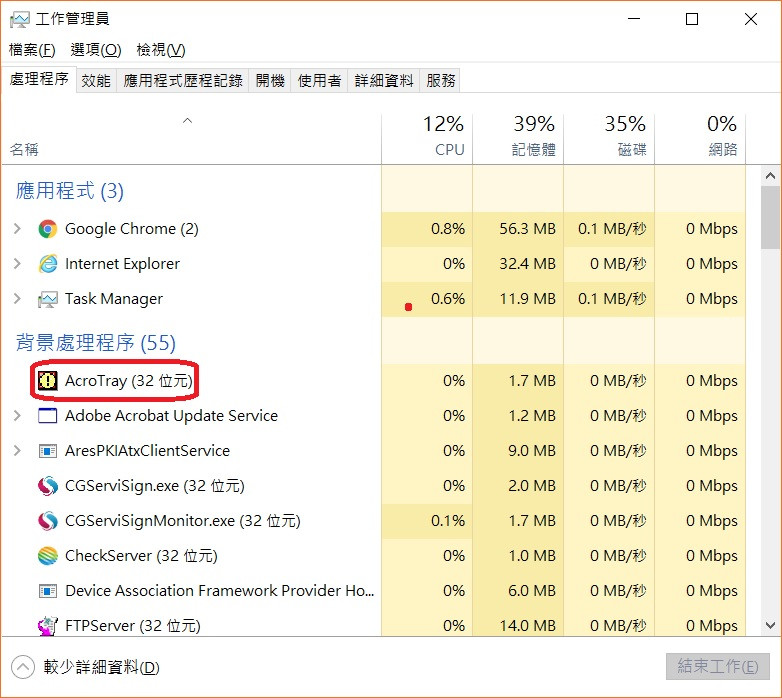Sort by the CPU column header
Viewport: 782px width, 698px height.
(427, 139)
